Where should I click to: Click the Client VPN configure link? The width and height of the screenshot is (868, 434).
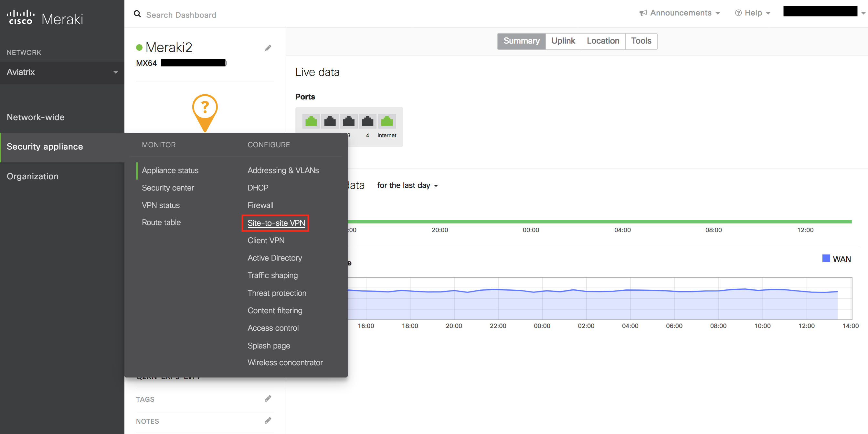coord(266,240)
